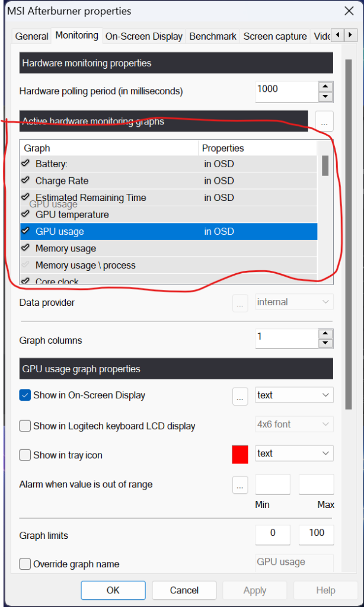Open the 4x6 font dropdown

(x=294, y=424)
